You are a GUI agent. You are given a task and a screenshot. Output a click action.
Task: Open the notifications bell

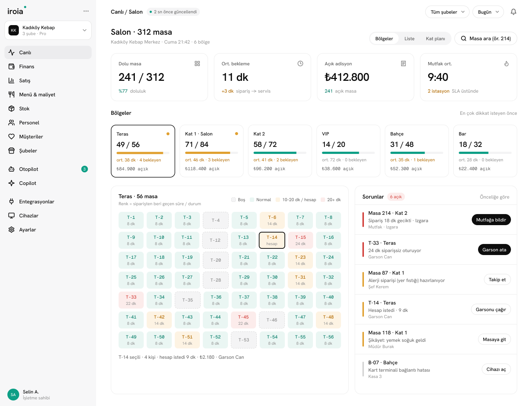[514, 12]
